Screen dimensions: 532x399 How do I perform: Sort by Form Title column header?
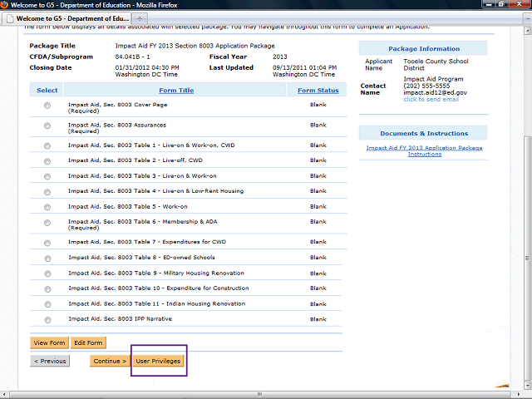pos(176,91)
